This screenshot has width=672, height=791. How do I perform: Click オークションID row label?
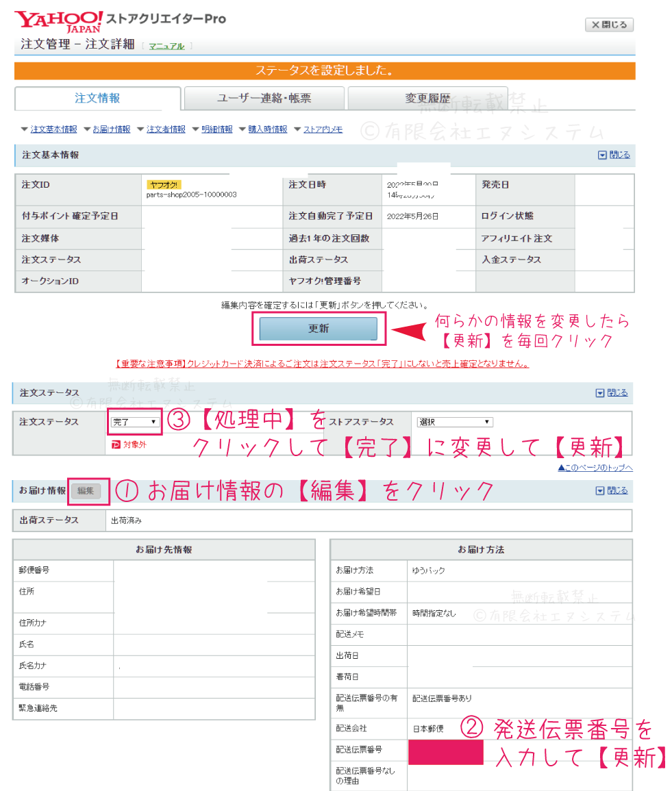coord(50,281)
